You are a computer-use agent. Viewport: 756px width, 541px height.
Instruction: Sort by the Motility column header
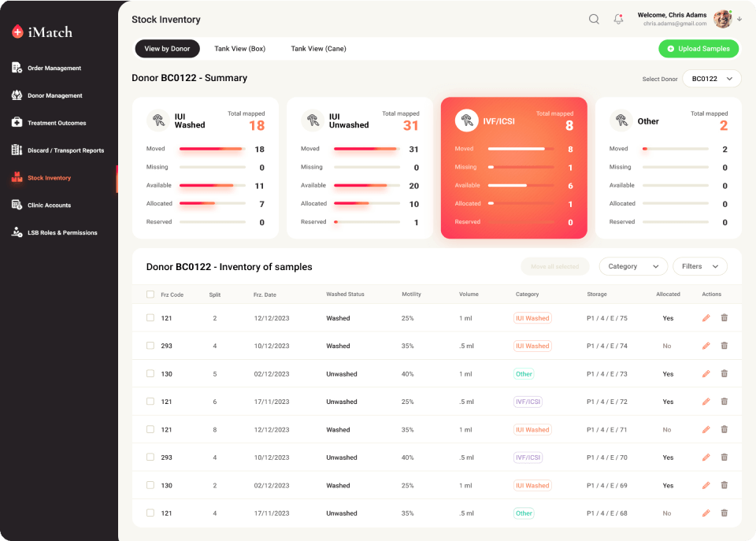pyautogui.click(x=411, y=295)
